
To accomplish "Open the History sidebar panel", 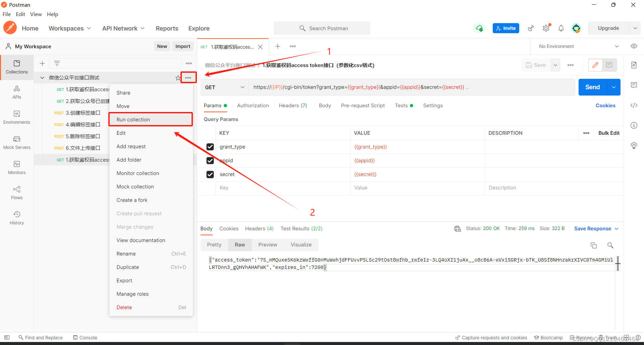I will point(17,218).
